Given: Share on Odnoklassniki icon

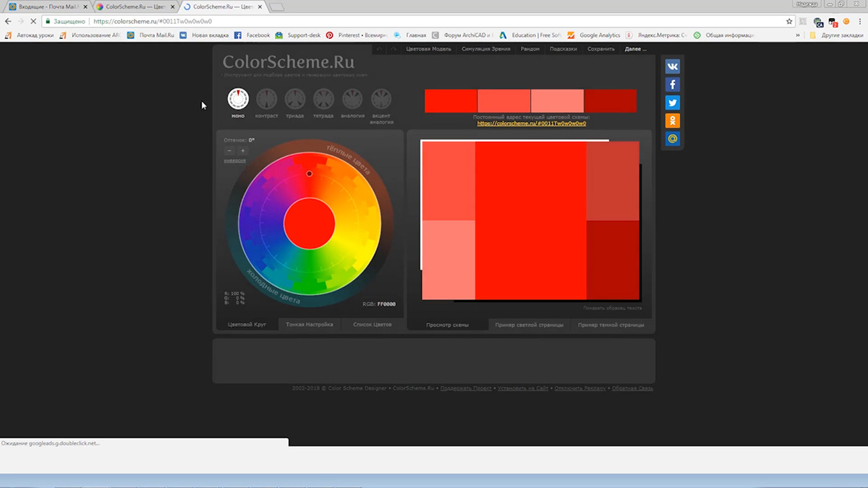Looking at the screenshot, I should coord(673,121).
